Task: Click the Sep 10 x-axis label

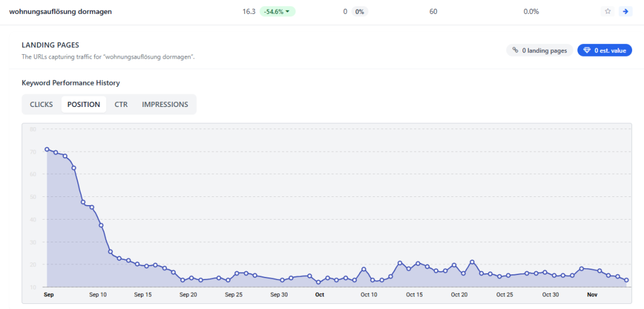Action: coord(98,295)
